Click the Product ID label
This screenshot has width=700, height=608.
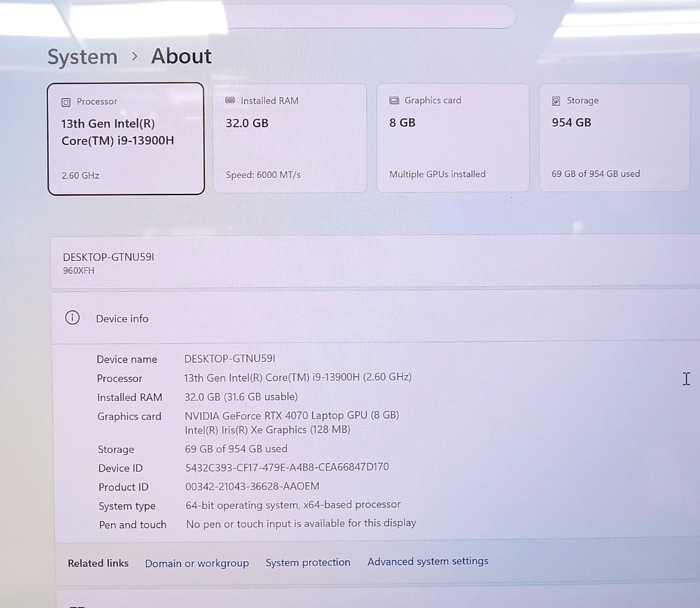coord(123,487)
